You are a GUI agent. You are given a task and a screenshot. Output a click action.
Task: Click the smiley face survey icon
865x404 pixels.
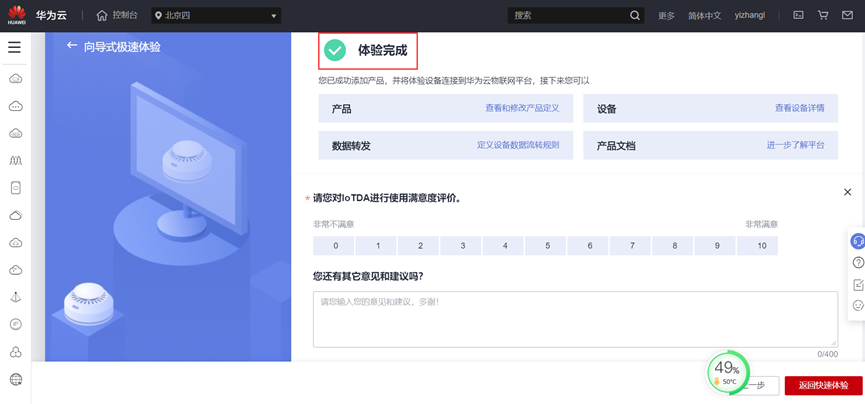coord(858,305)
